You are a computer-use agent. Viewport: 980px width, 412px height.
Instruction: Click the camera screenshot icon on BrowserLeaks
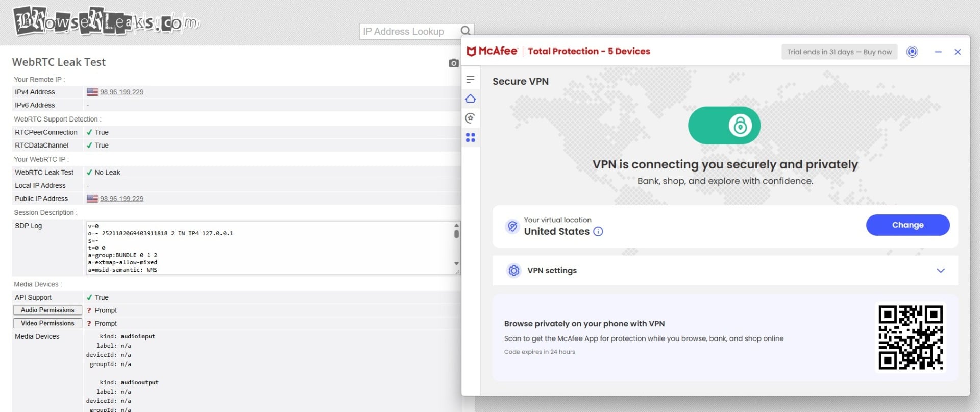click(453, 63)
